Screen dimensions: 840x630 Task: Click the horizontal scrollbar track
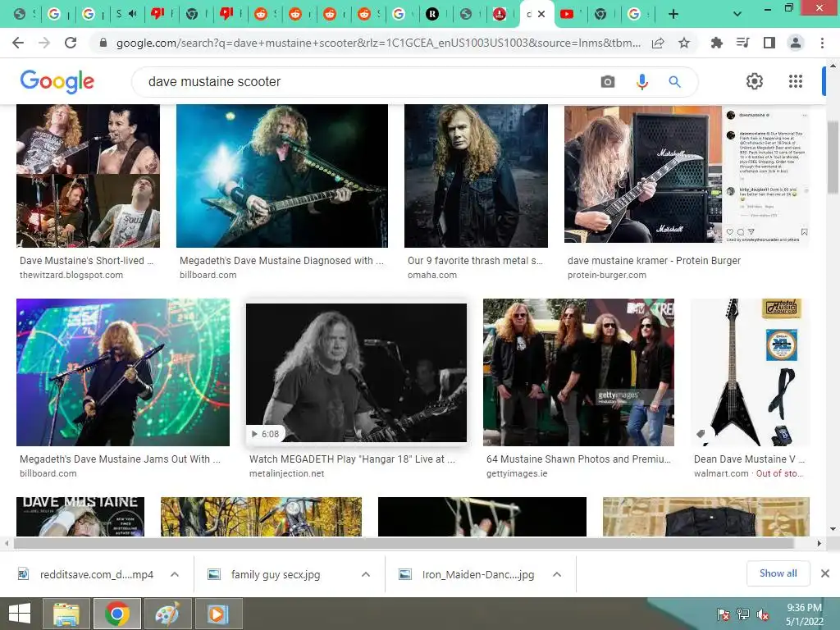(x=413, y=543)
